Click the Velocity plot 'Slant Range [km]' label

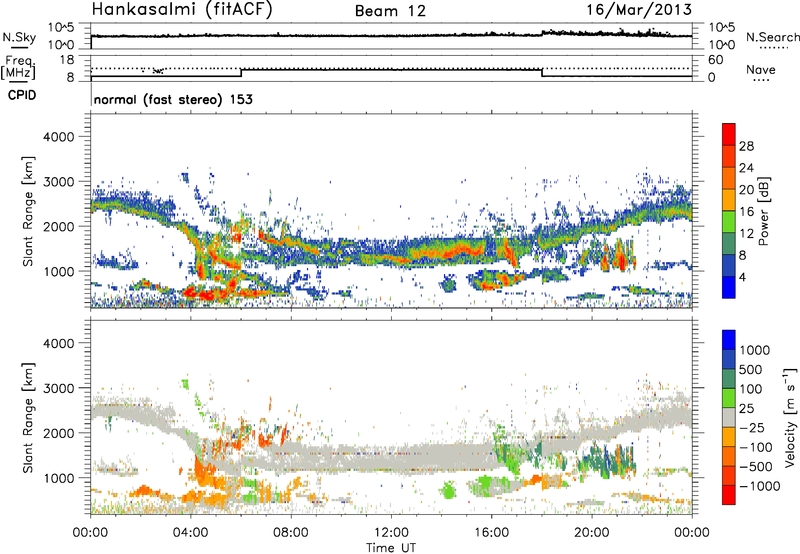[28, 417]
